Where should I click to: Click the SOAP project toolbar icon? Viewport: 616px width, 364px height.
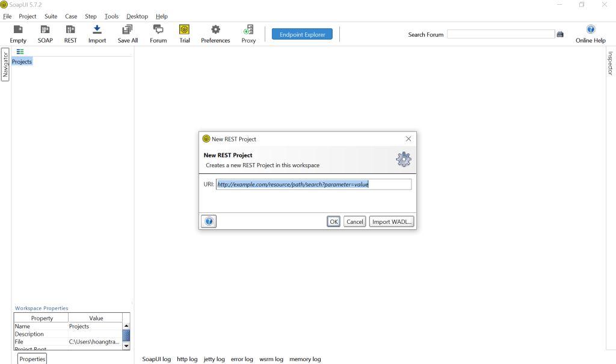[45, 30]
